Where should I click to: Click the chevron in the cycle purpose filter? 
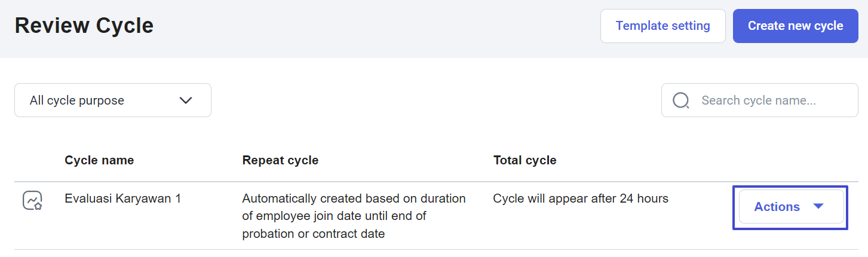(186, 100)
